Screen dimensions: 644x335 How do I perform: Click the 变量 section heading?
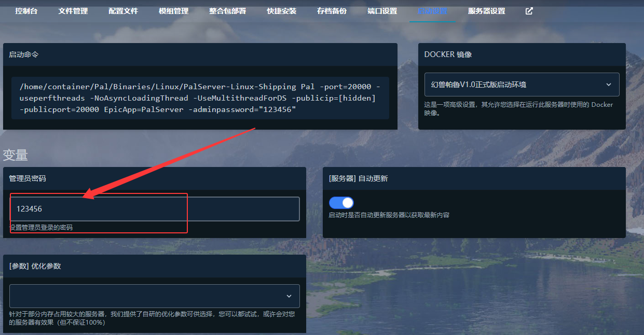[x=16, y=155]
